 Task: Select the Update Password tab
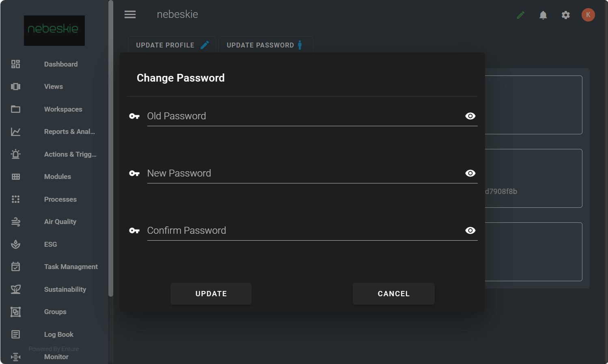(265, 45)
